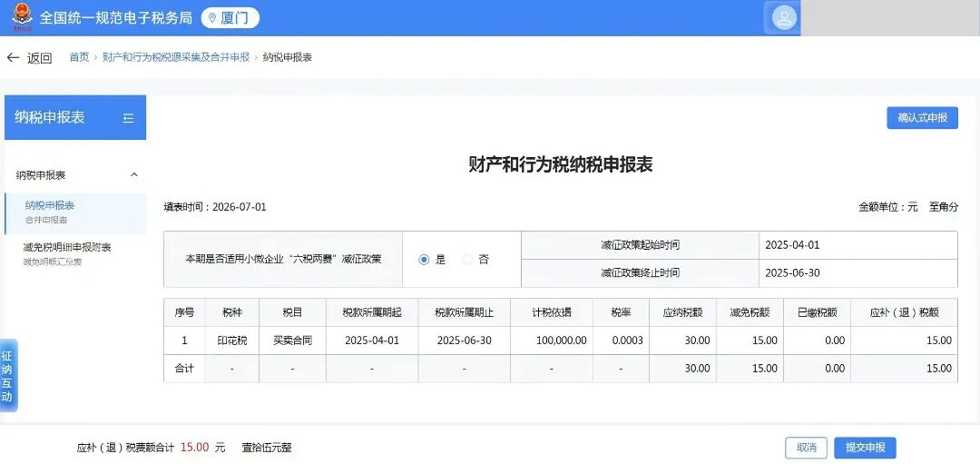
Task: Click the tax bureau emblem logo
Action: (x=22, y=17)
